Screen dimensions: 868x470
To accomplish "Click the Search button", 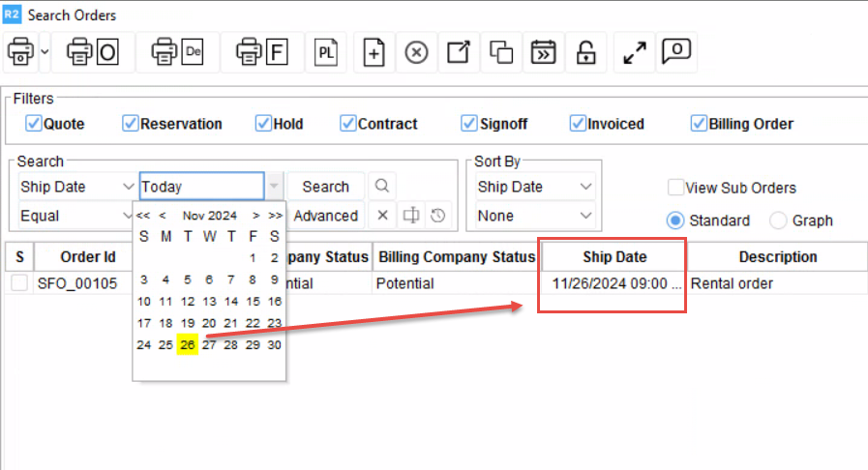I will pos(325,187).
